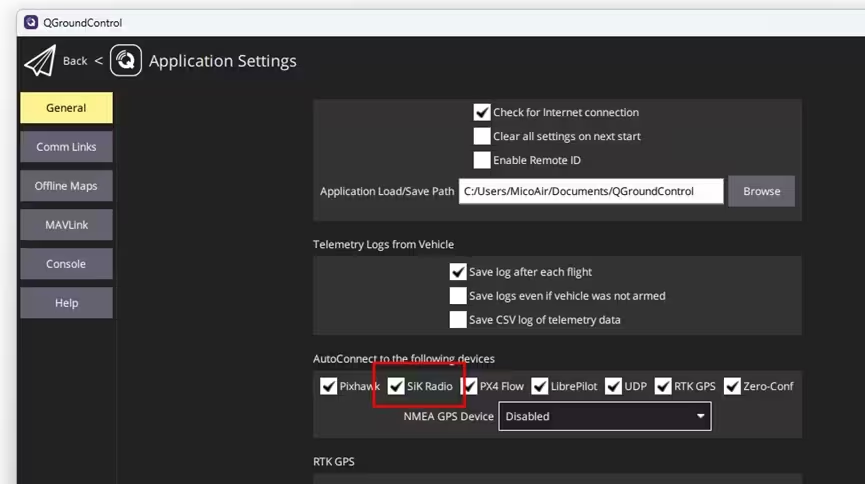Enable Remote ID checkbox
This screenshot has width=865, height=484.
coord(482,160)
